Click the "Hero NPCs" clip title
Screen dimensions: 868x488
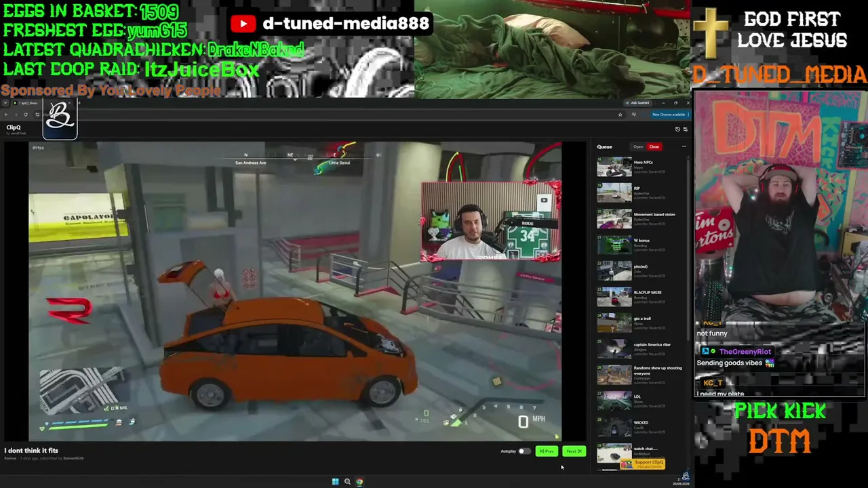pyautogui.click(x=643, y=163)
